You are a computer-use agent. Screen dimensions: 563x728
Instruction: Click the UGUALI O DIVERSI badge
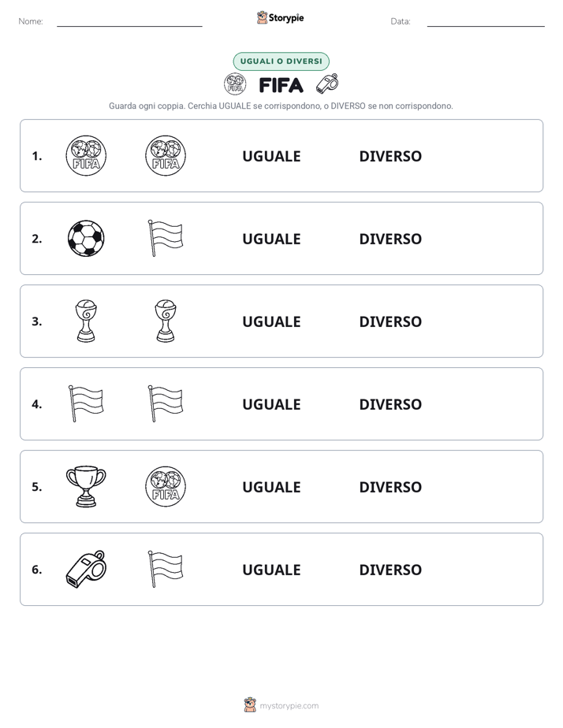(x=281, y=61)
